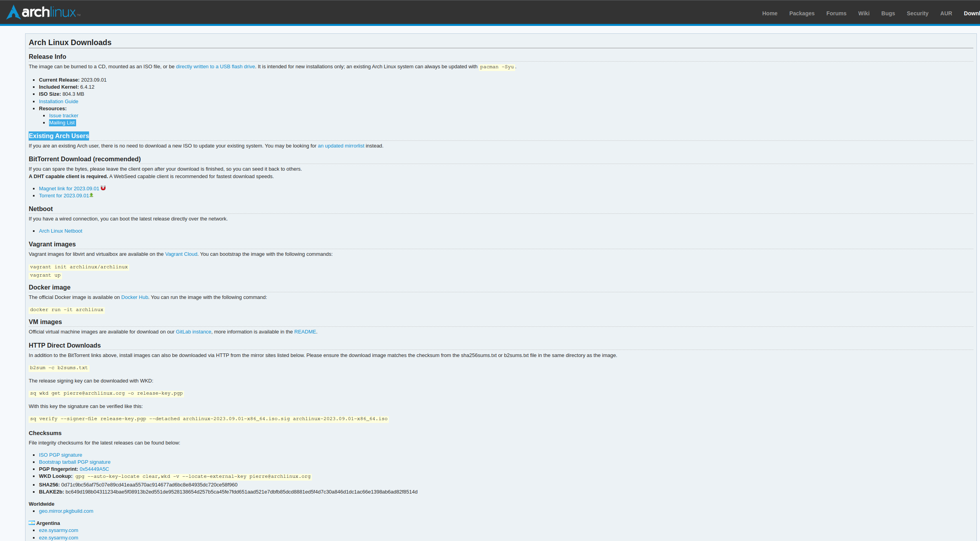
Task: Click the magnet icon beside Magnet link
Action: click(103, 188)
